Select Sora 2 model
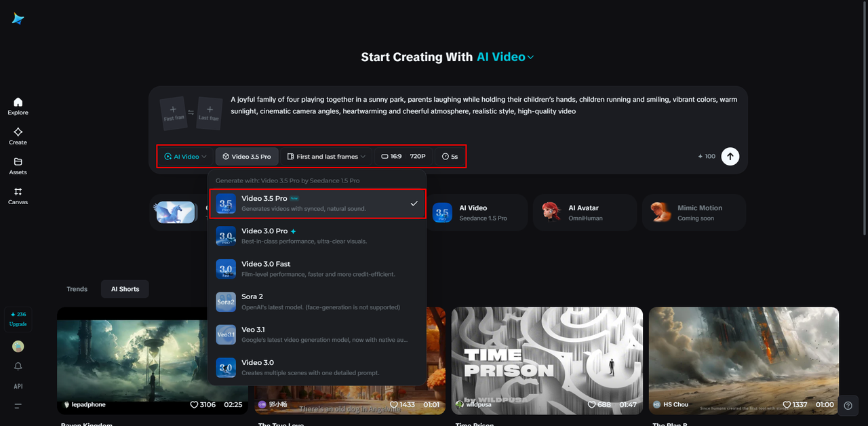 coord(317,302)
